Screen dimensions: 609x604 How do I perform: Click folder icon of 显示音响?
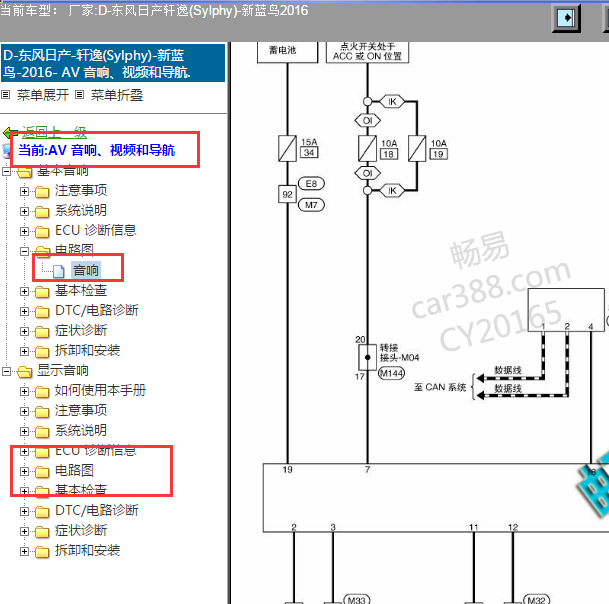coord(24,372)
